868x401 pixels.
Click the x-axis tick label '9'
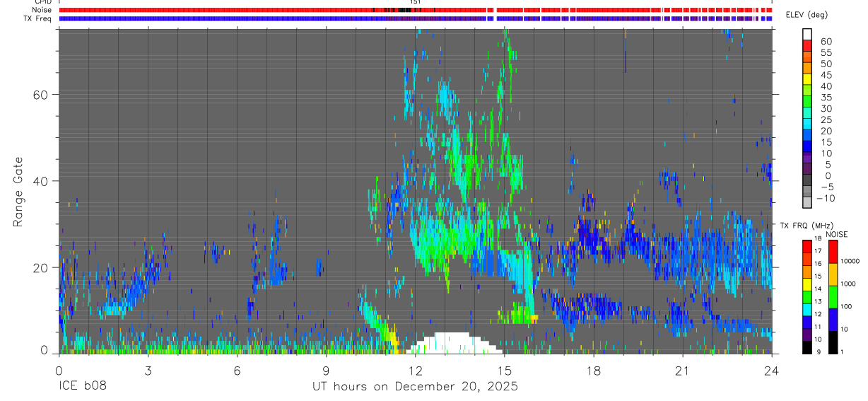(326, 371)
